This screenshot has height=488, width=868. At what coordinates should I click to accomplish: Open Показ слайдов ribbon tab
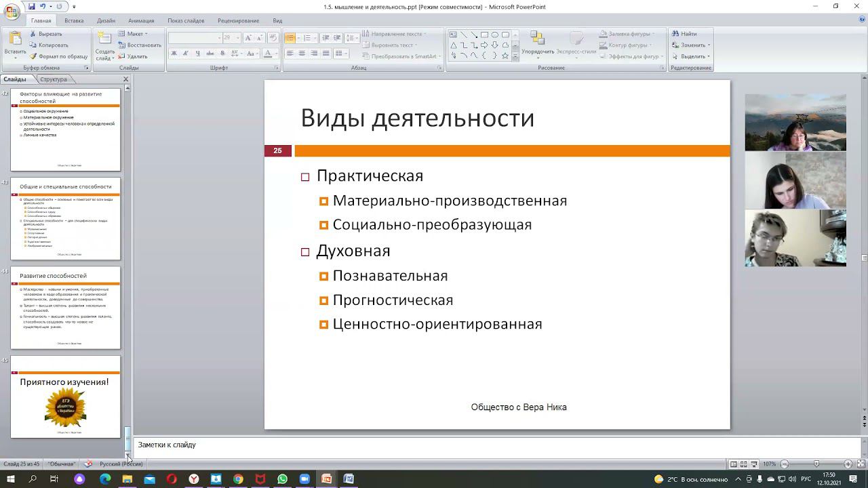click(x=186, y=21)
